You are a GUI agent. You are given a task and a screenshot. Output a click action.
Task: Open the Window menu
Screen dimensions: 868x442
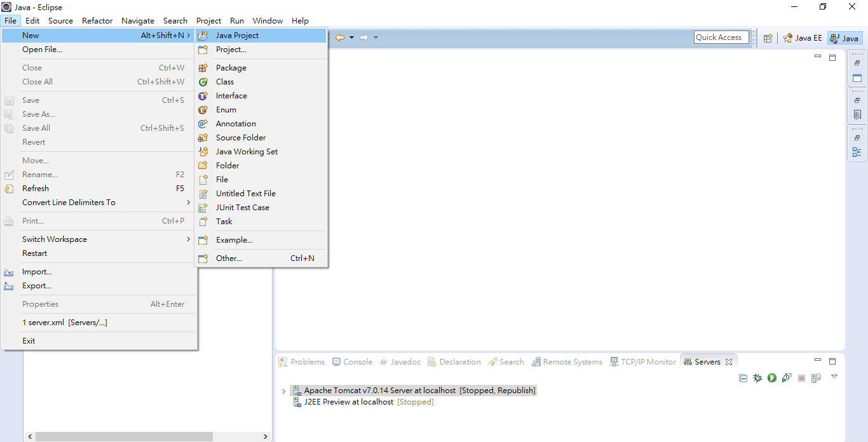pos(268,20)
